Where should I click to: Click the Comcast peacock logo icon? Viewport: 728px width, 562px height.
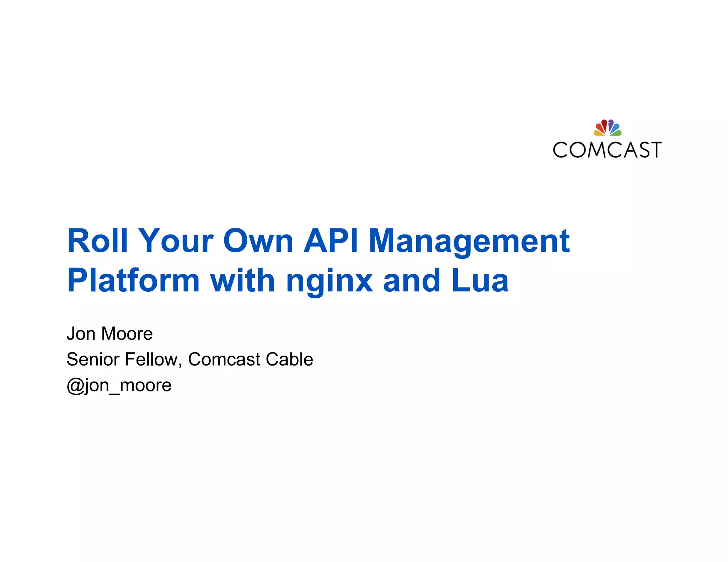click(x=607, y=128)
